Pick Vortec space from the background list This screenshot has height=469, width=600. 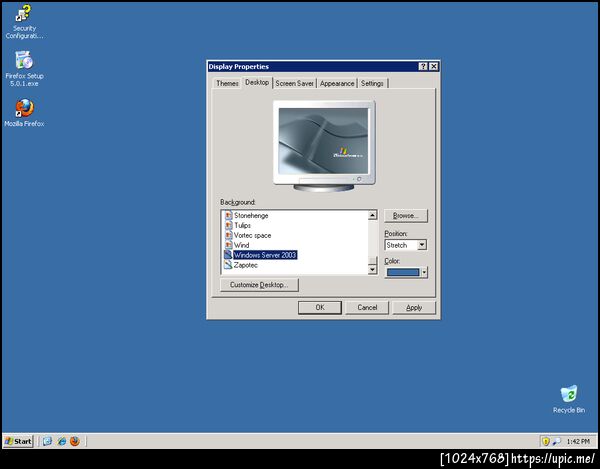pos(253,235)
